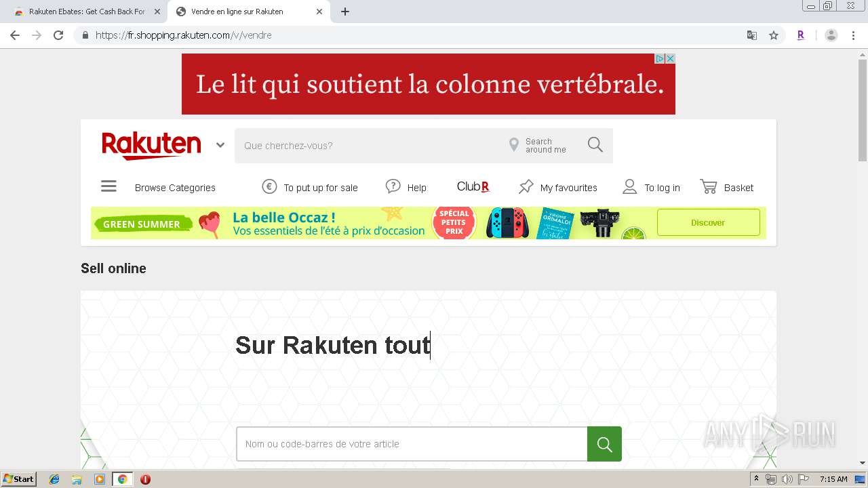Click the euro coin sell icon
Image resolution: width=868 pixels, height=488 pixels.
pyautogui.click(x=269, y=186)
